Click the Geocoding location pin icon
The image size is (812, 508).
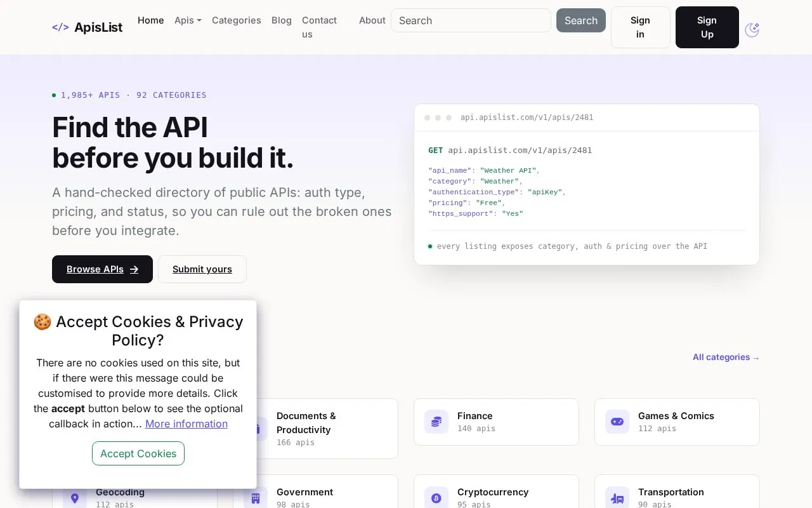pos(75,498)
